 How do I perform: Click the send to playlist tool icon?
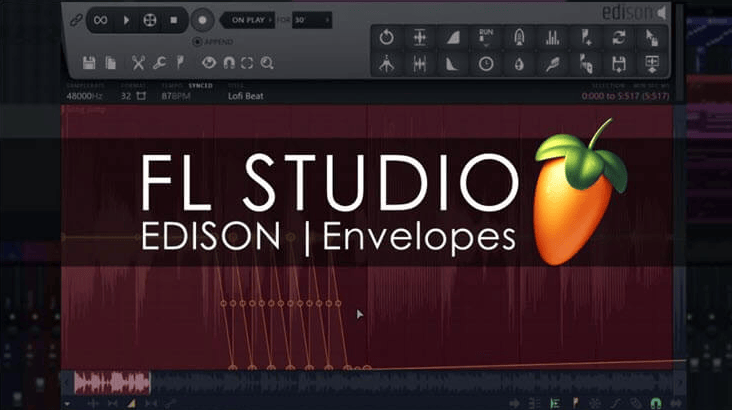pos(652,64)
